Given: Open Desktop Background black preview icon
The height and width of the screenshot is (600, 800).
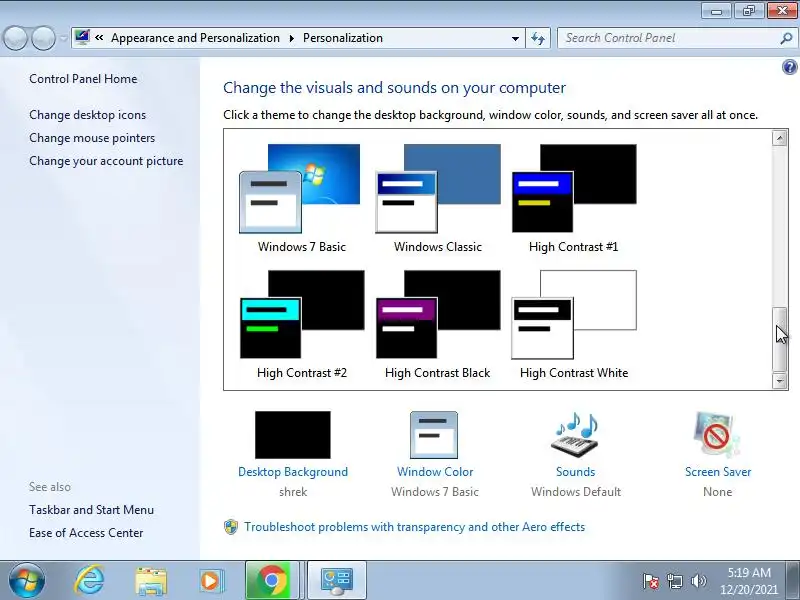Looking at the screenshot, I should (x=293, y=435).
